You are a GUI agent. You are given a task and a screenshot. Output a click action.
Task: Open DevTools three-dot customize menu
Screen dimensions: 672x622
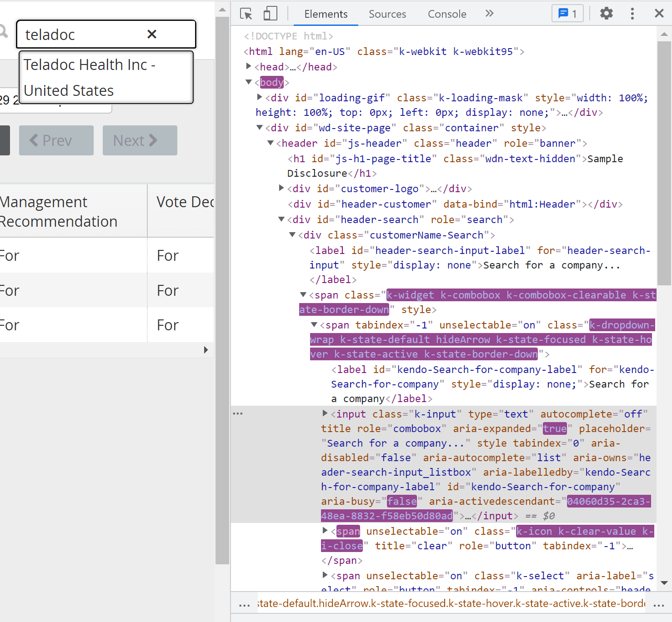pyautogui.click(x=632, y=14)
